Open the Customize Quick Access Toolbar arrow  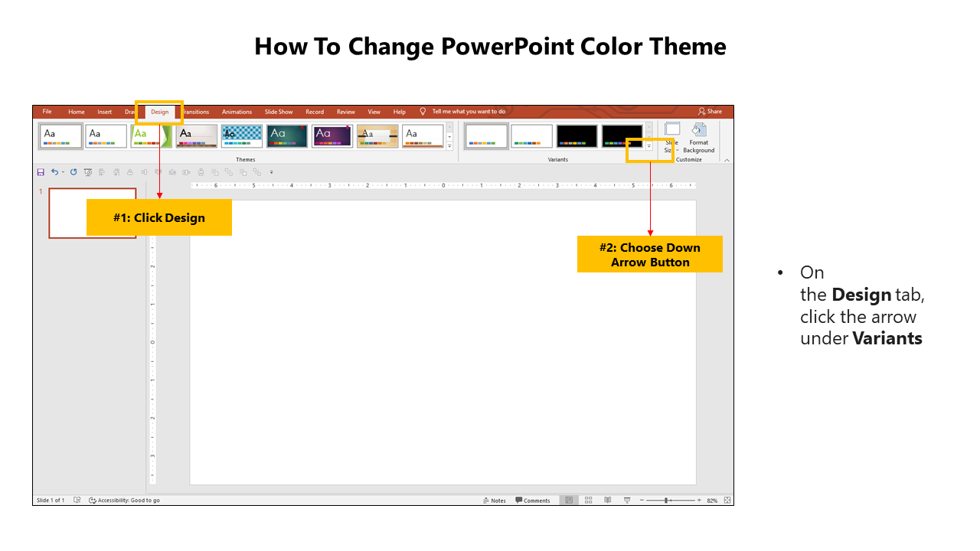pyautogui.click(x=271, y=172)
